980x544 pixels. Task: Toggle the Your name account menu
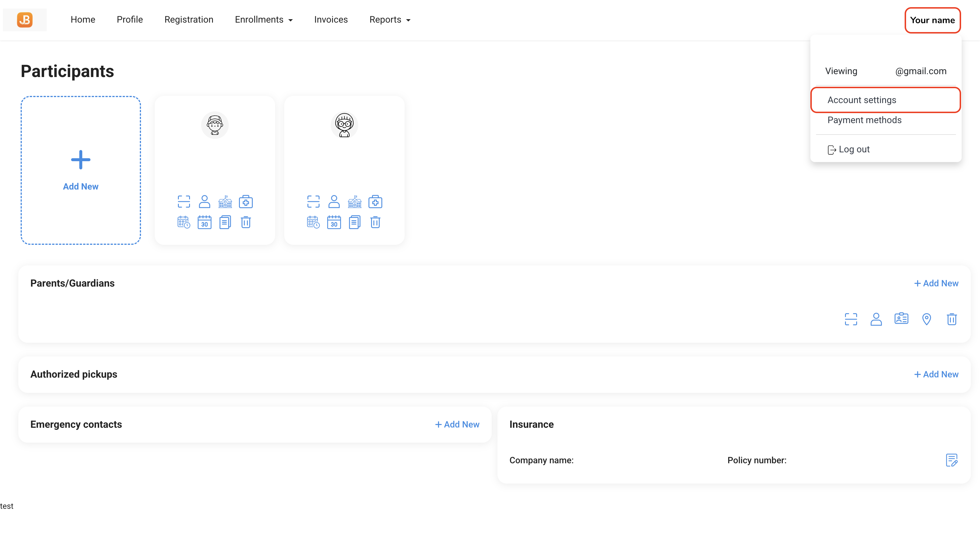[932, 20]
